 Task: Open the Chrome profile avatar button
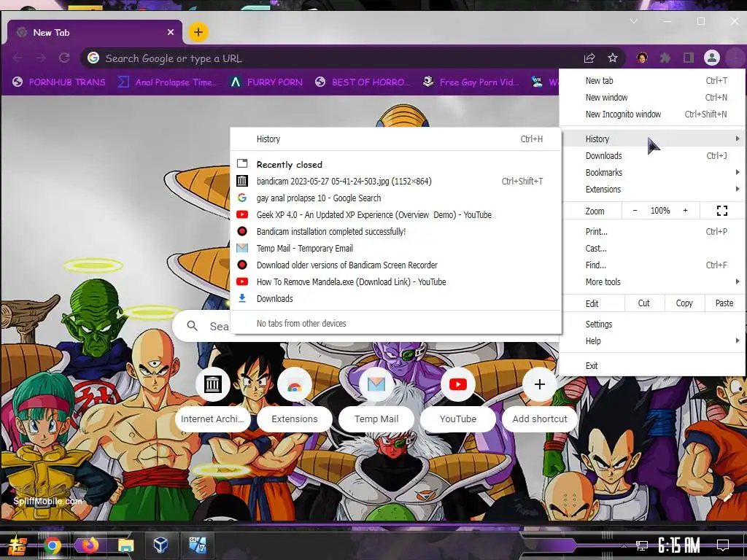(x=712, y=58)
